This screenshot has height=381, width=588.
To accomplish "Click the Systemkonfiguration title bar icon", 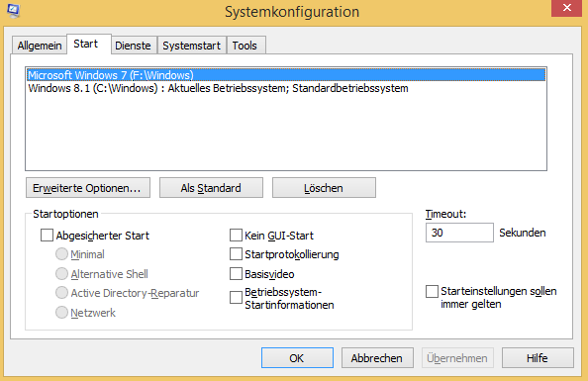I will pos(13,11).
